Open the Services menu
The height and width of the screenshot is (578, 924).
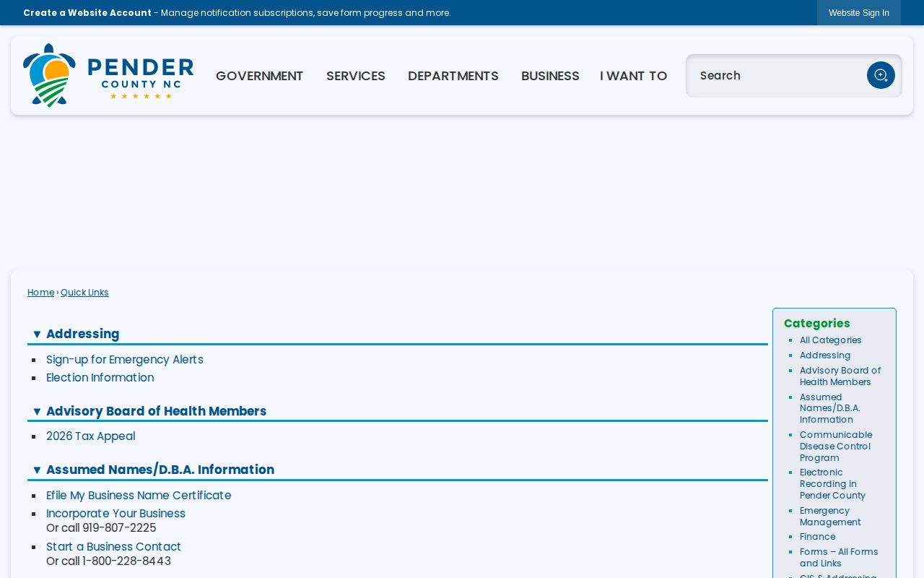click(x=356, y=76)
